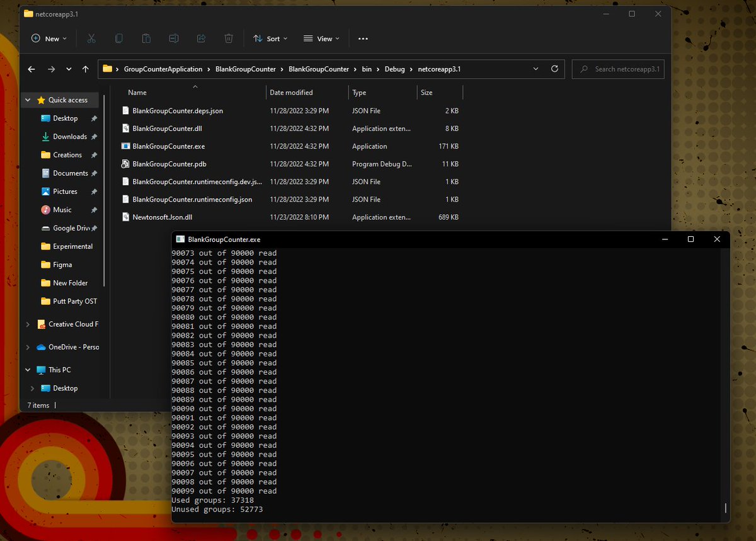Click the 171 KB size cell
This screenshot has height=541, width=756.
[448, 146]
